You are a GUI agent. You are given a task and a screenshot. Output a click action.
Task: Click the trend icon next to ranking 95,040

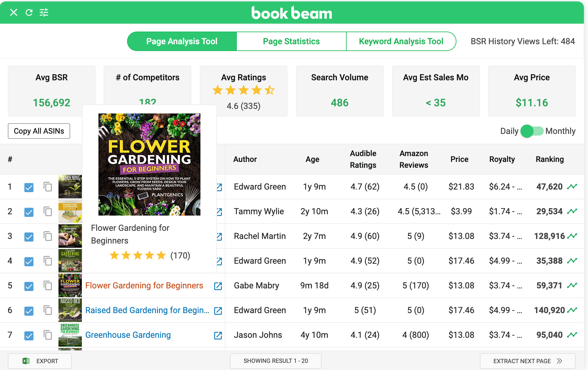[573, 335]
